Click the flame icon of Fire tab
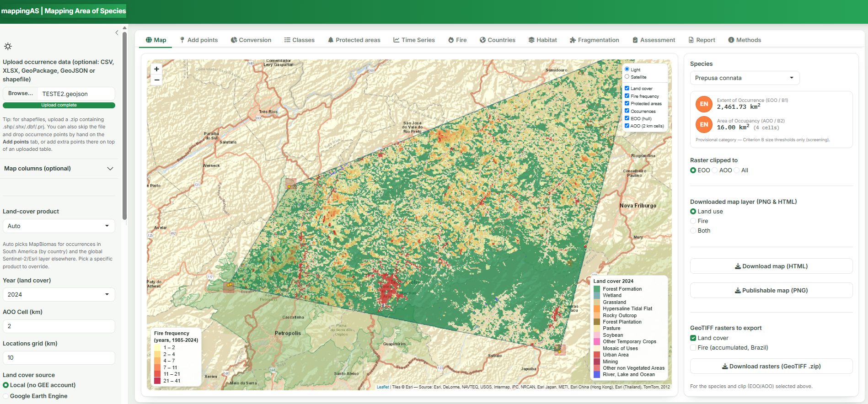Image resolution: width=868 pixels, height=404 pixels. (x=451, y=40)
